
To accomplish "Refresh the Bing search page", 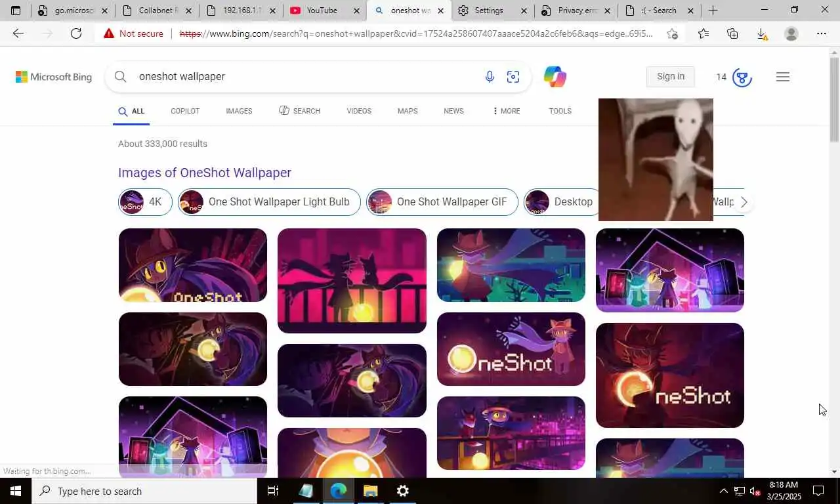I will pyautogui.click(x=76, y=33).
